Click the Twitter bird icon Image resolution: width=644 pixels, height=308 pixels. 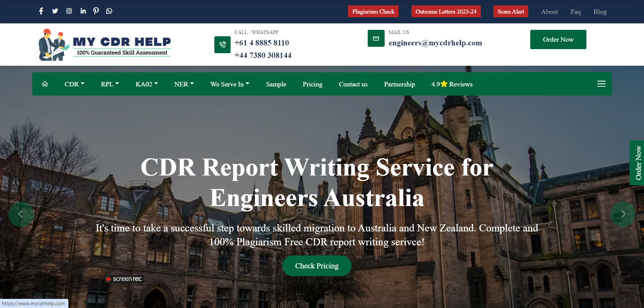(x=55, y=11)
